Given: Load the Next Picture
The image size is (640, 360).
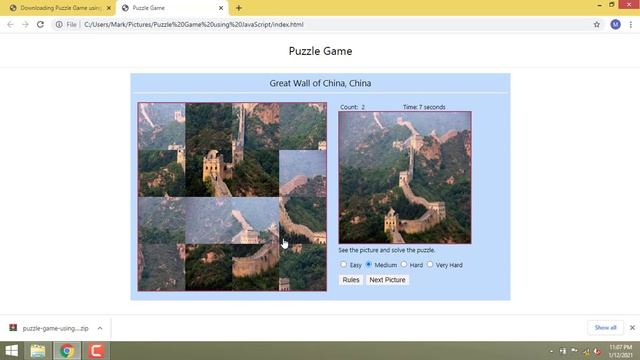Looking at the screenshot, I should point(387,280).
